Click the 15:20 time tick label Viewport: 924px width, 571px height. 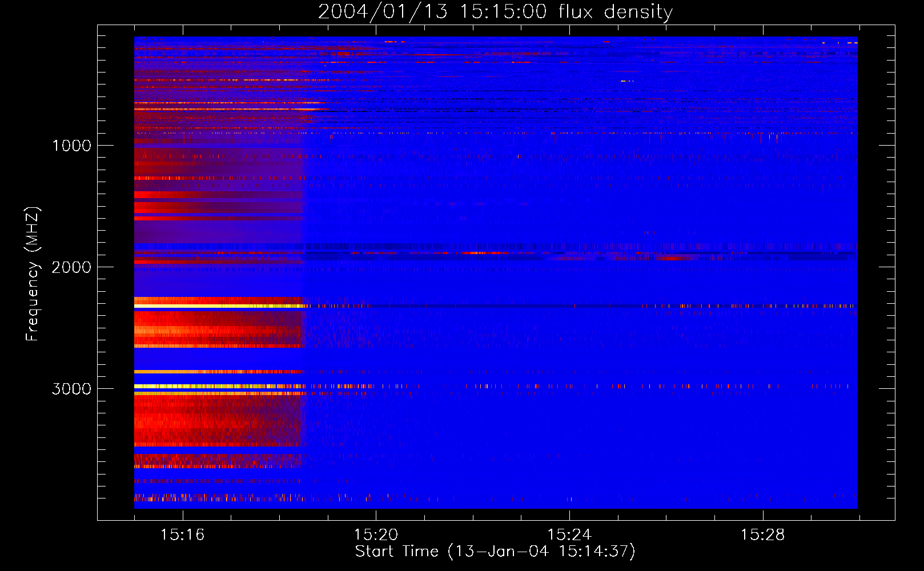(376, 535)
